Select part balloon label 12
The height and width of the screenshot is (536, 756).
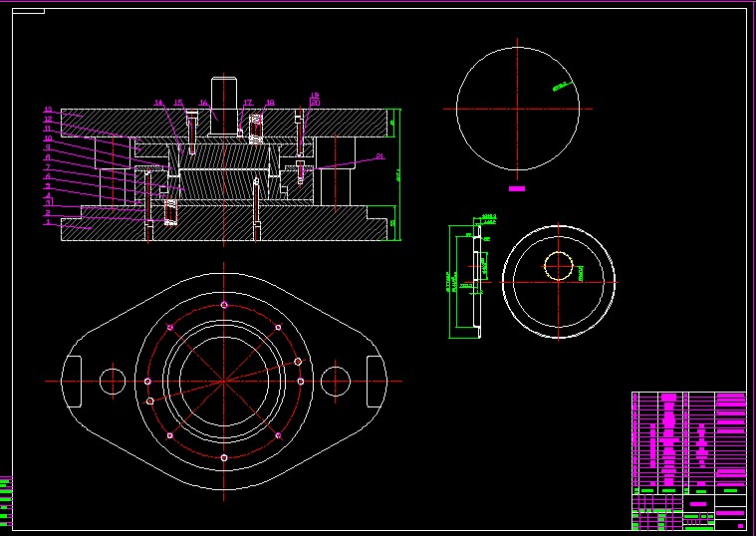point(48,120)
